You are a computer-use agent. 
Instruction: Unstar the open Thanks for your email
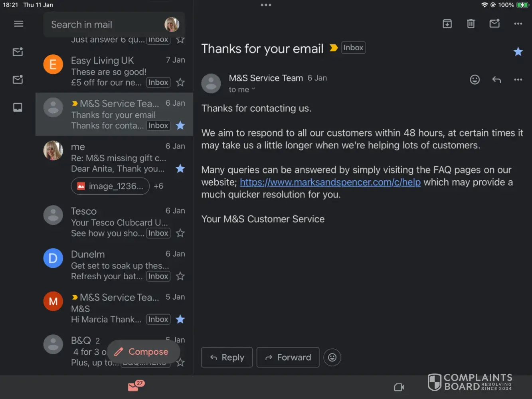coord(518,51)
